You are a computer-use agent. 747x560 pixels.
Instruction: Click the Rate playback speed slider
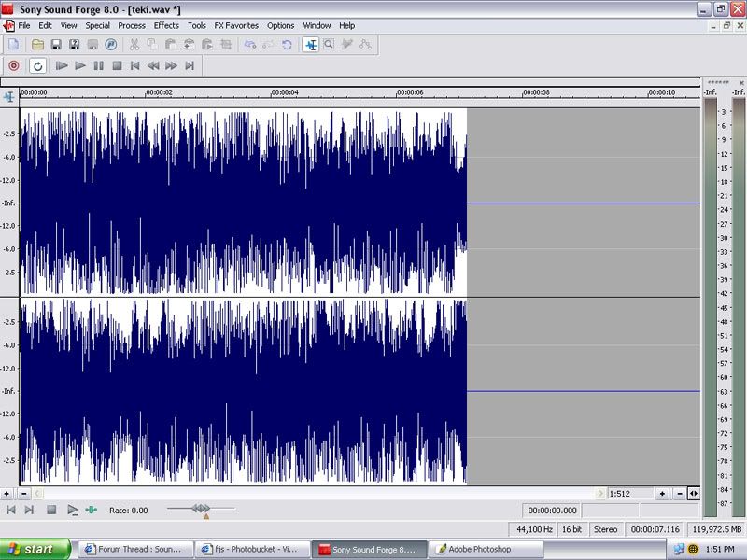click(x=201, y=509)
